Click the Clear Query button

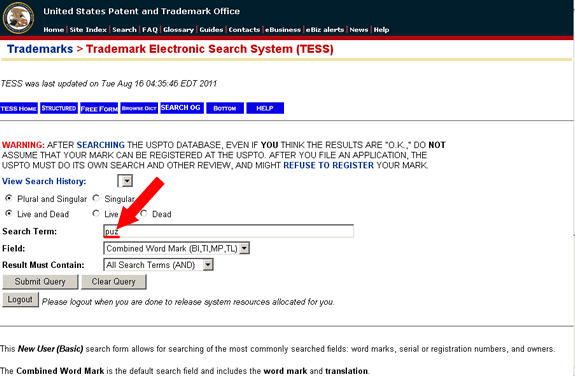(x=114, y=282)
